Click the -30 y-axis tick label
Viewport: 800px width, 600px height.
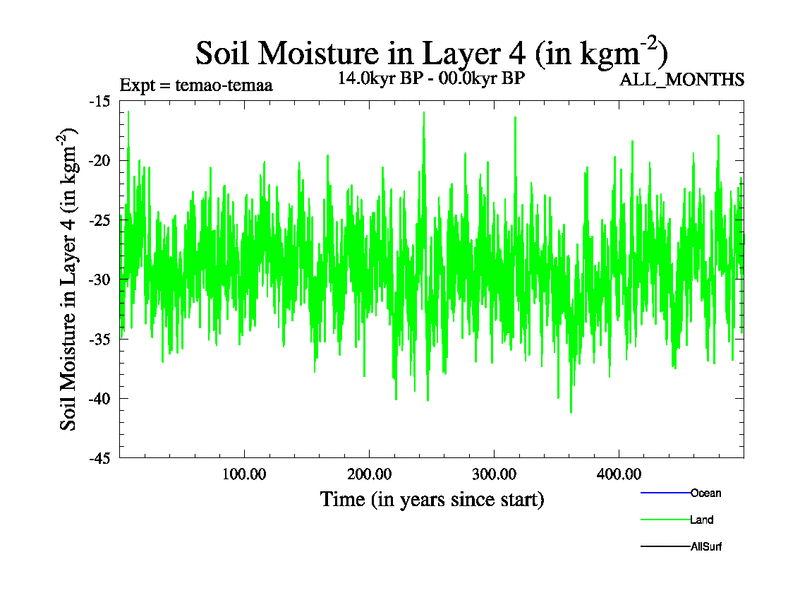[x=100, y=279]
